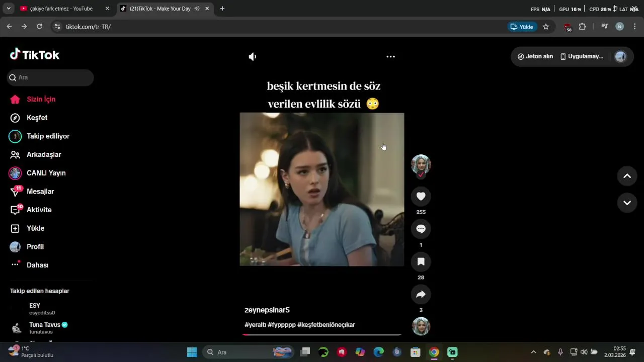Open the creator's avatar beside the video

tap(421, 164)
